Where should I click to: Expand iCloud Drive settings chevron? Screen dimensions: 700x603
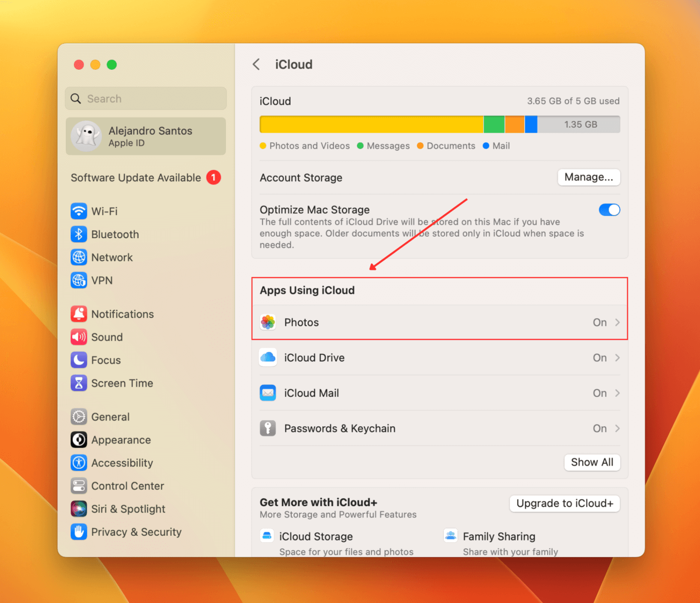[617, 358]
